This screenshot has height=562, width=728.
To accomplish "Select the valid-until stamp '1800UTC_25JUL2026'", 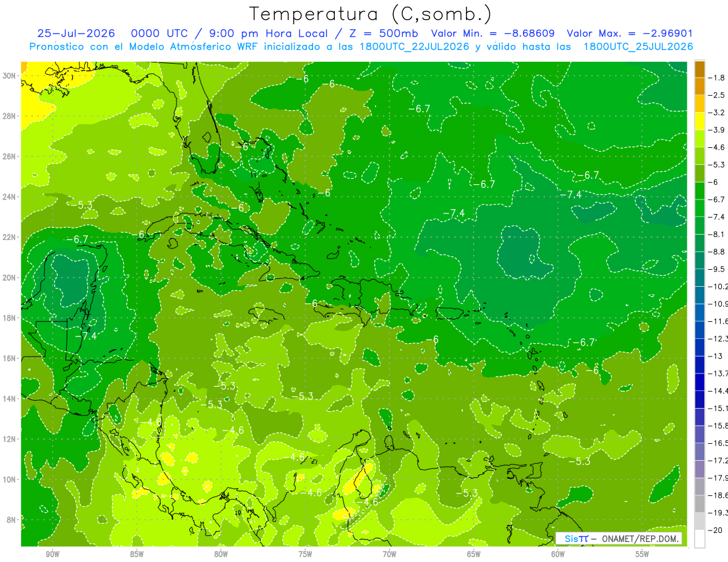I will click(x=638, y=47).
